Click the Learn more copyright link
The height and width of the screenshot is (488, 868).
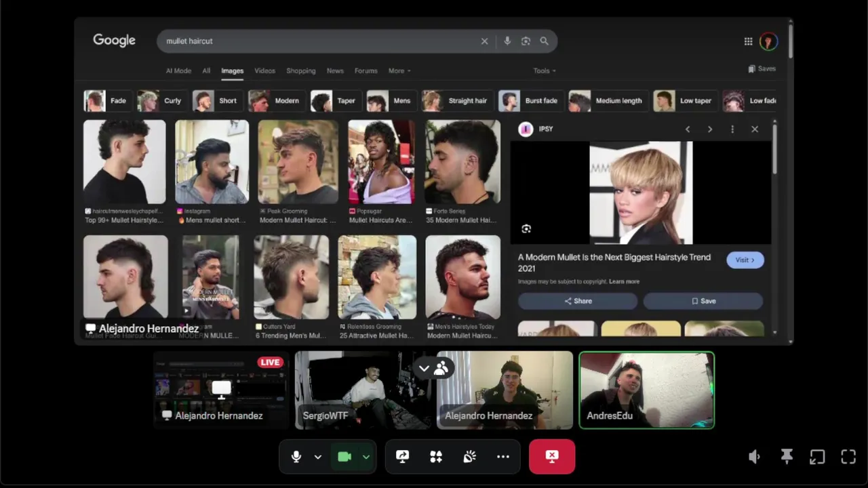tap(624, 281)
